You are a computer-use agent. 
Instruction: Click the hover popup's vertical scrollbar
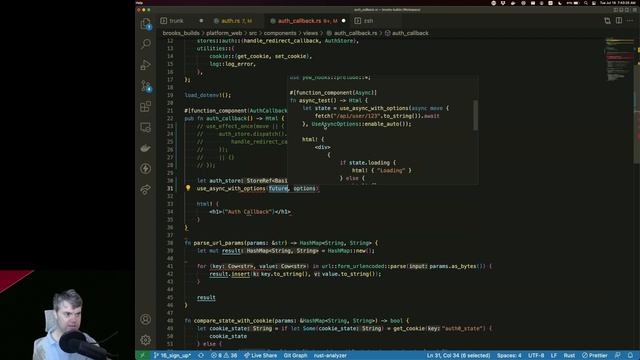[x=475, y=115]
